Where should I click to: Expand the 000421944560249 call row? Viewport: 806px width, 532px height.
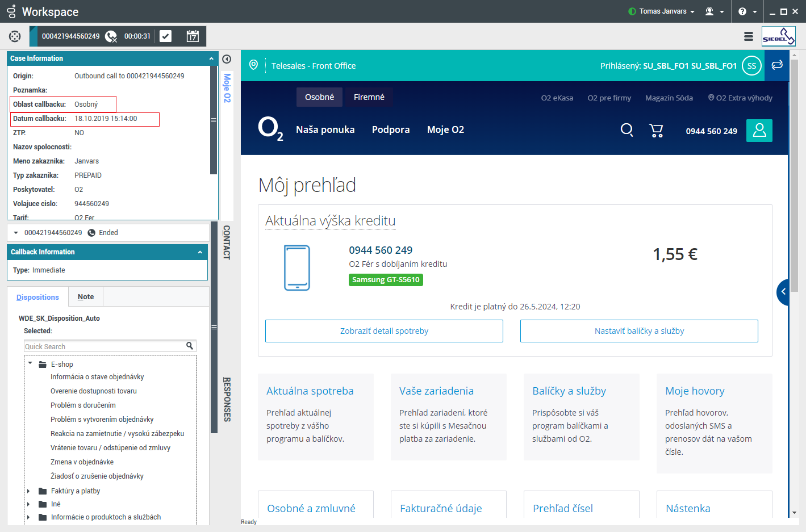click(16, 233)
